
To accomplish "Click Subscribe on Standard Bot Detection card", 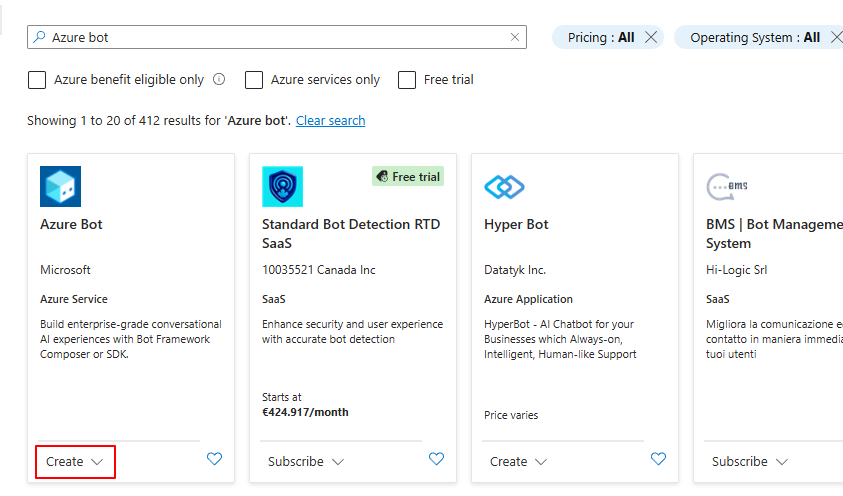I will (x=296, y=462).
